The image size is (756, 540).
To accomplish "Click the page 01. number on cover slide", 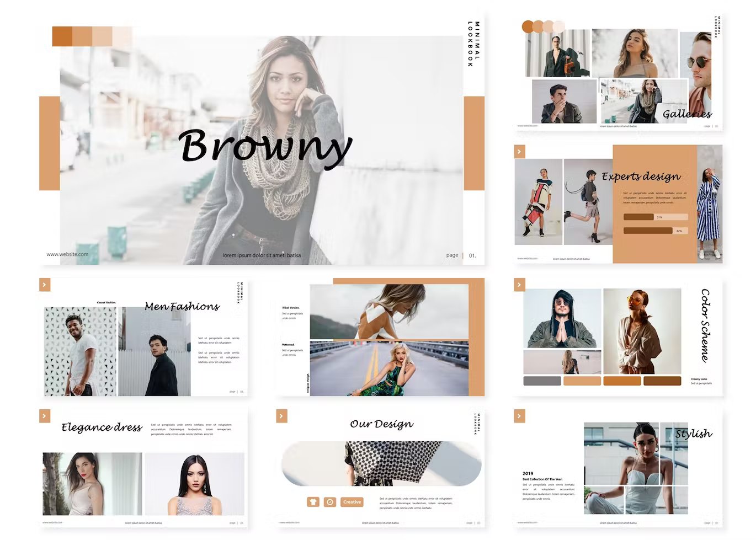I will (x=461, y=255).
